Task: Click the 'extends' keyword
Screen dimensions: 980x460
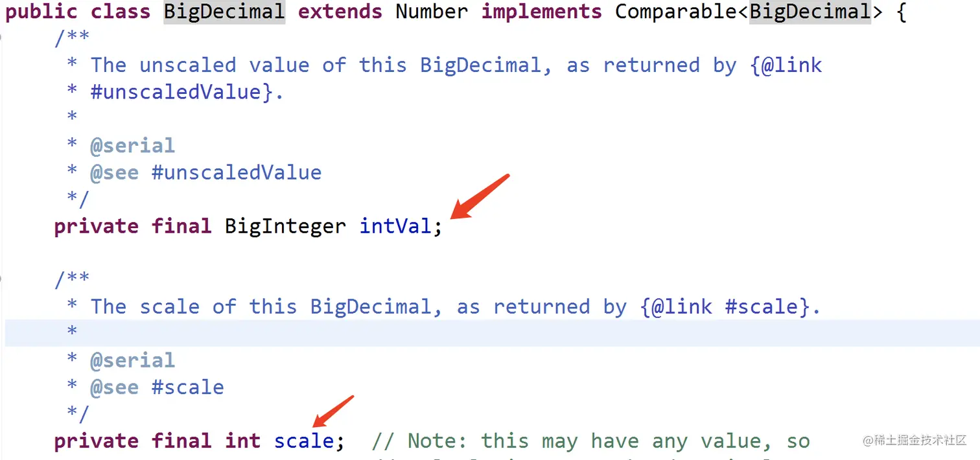Action: pyautogui.click(x=340, y=12)
